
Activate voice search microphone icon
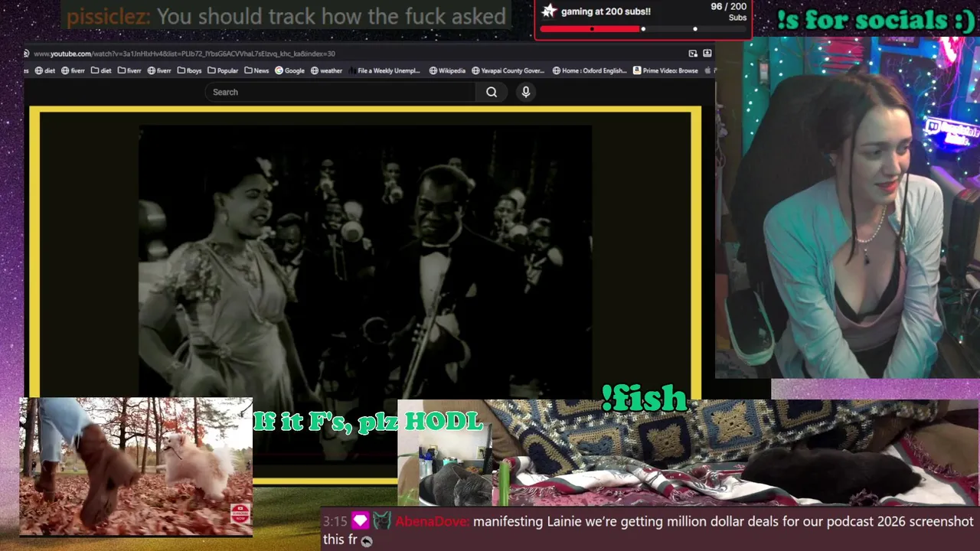(x=525, y=92)
